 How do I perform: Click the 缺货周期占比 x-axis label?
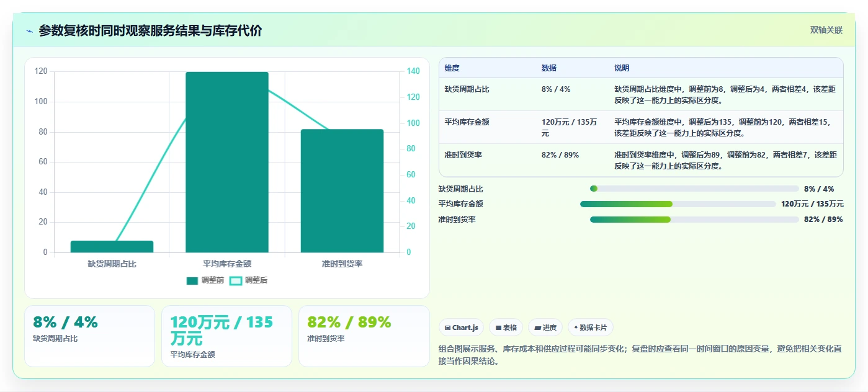[112, 264]
